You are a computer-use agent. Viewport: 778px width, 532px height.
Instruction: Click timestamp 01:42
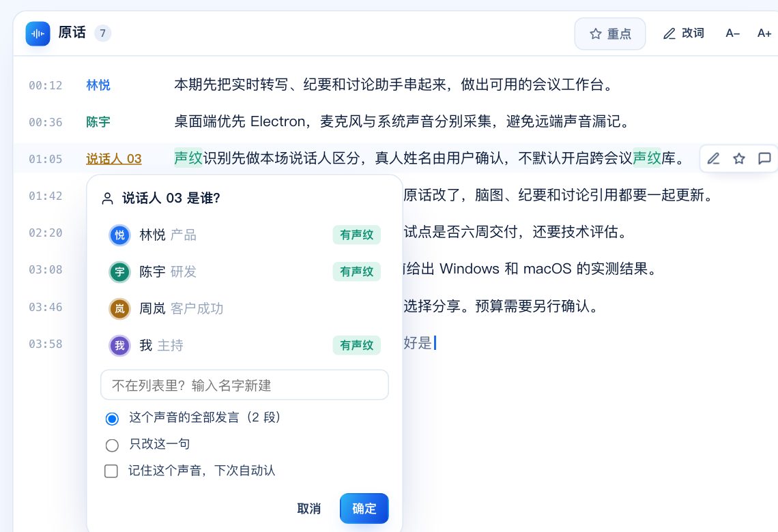pyautogui.click(x=46, y=196)
